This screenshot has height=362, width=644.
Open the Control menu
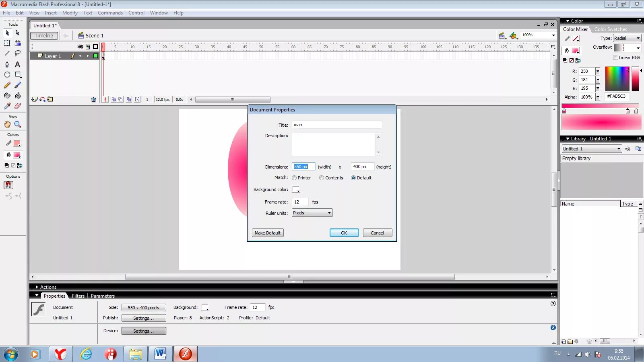136,13
